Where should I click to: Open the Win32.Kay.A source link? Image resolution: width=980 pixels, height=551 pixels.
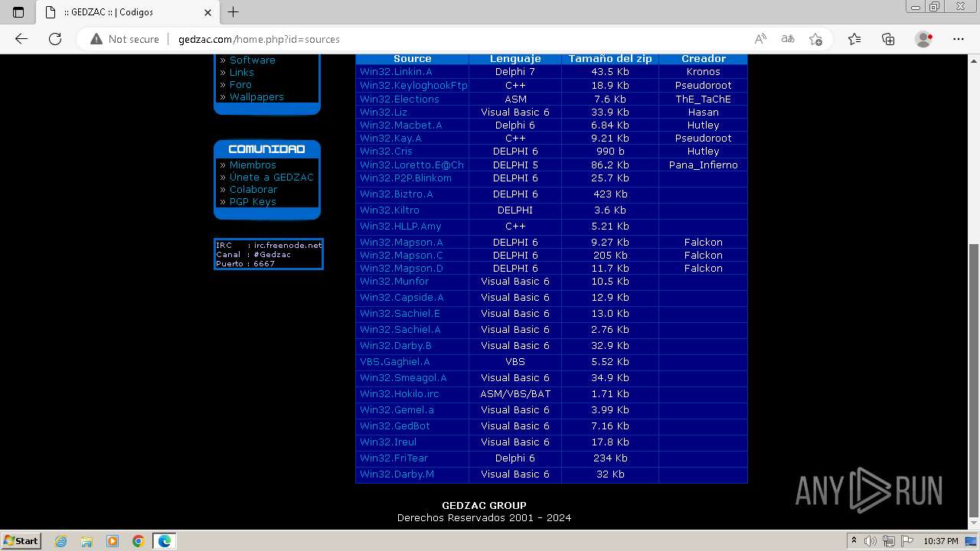click(x=390, y=138)
